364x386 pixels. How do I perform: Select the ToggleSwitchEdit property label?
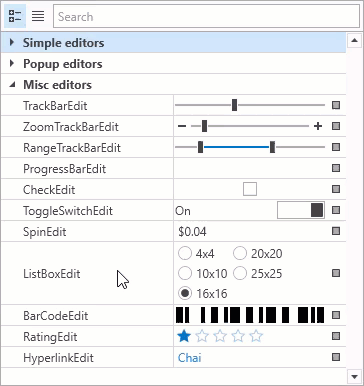tap(68, 211)
